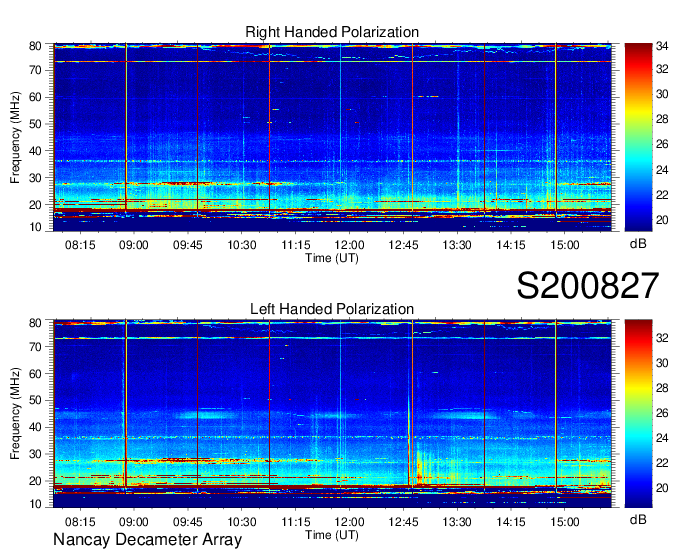Select the "S200827" observation label
Viewport: 680px width, 552px height.
click(x=588, y=285)
